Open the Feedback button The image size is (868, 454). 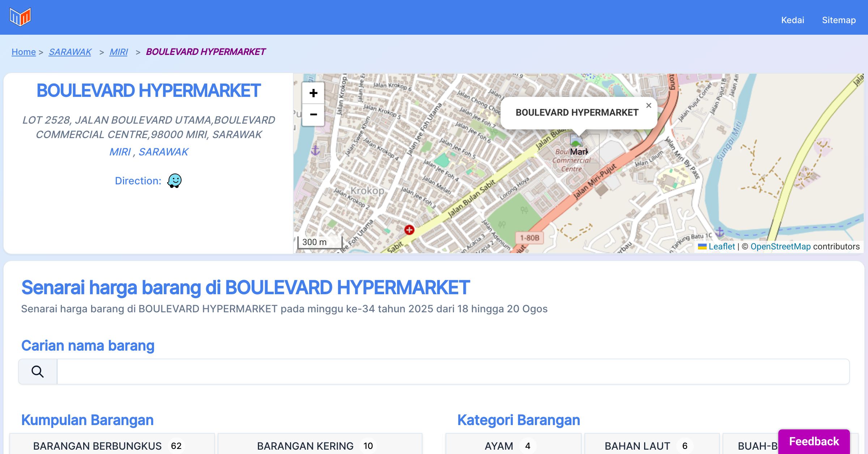point(814,441)
